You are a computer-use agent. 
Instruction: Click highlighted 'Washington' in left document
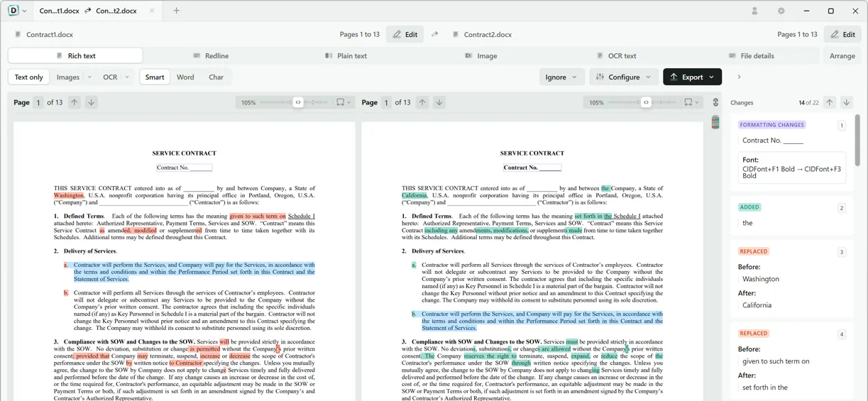coord(69,195)
